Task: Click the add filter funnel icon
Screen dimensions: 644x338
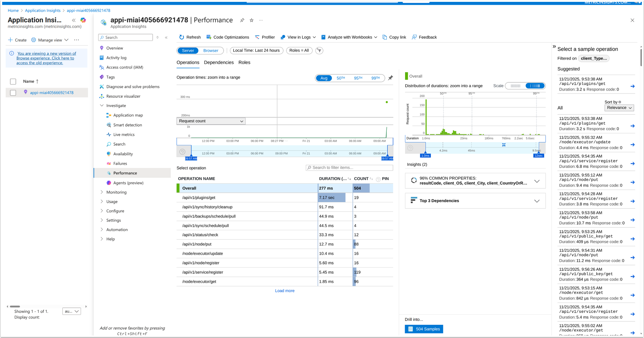Action: pos(319,50)
